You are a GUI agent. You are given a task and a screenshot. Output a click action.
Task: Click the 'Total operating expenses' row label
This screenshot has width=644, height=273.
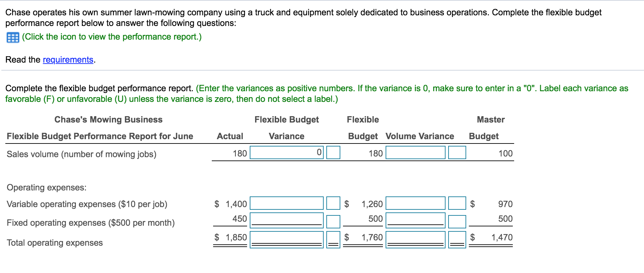click(x=55, y=243)
